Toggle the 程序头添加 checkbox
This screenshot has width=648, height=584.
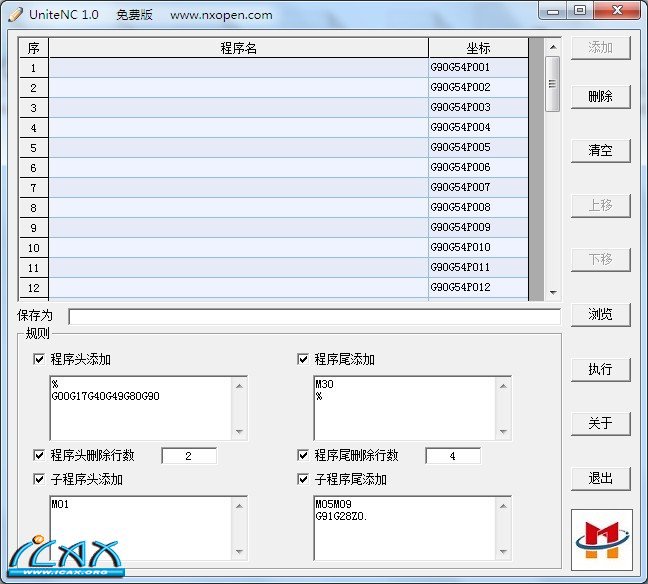click(x=39, y=359)
